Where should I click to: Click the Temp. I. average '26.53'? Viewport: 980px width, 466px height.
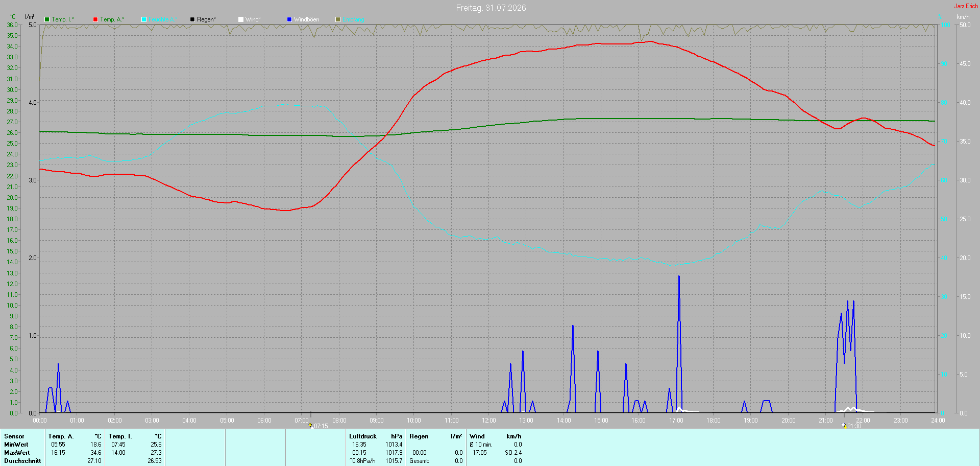(x=155, y=461)
